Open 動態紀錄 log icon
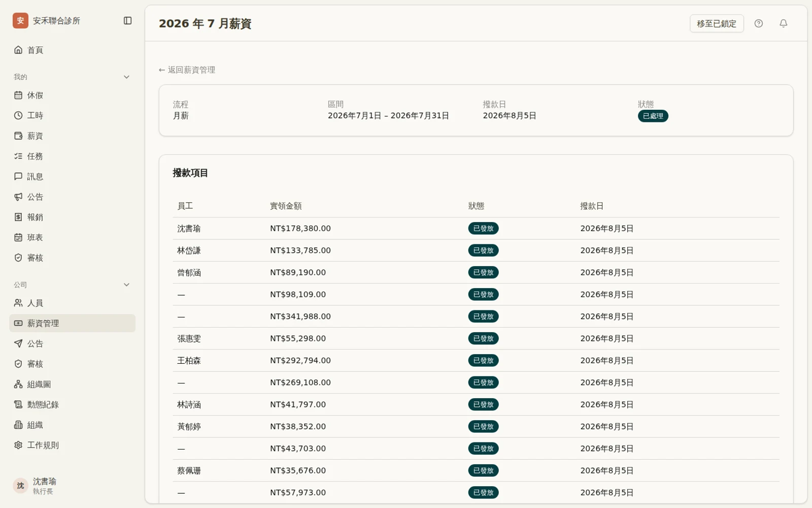Image resolution: width=812 pixels, height=508 pixels. [18, 404]
